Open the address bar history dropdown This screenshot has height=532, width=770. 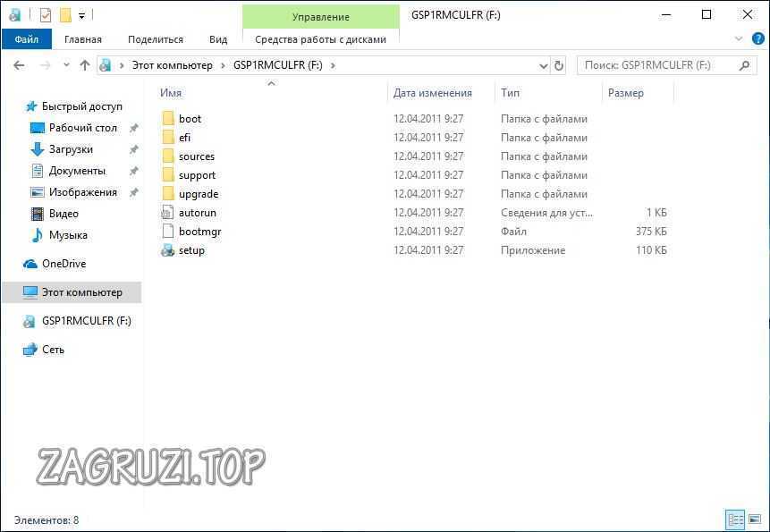tap(543, 66)
